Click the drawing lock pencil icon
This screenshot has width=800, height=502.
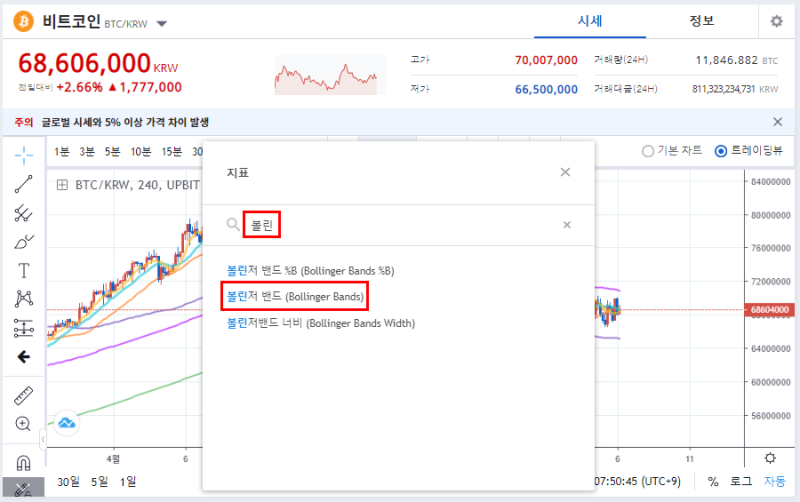click(23, 489)
